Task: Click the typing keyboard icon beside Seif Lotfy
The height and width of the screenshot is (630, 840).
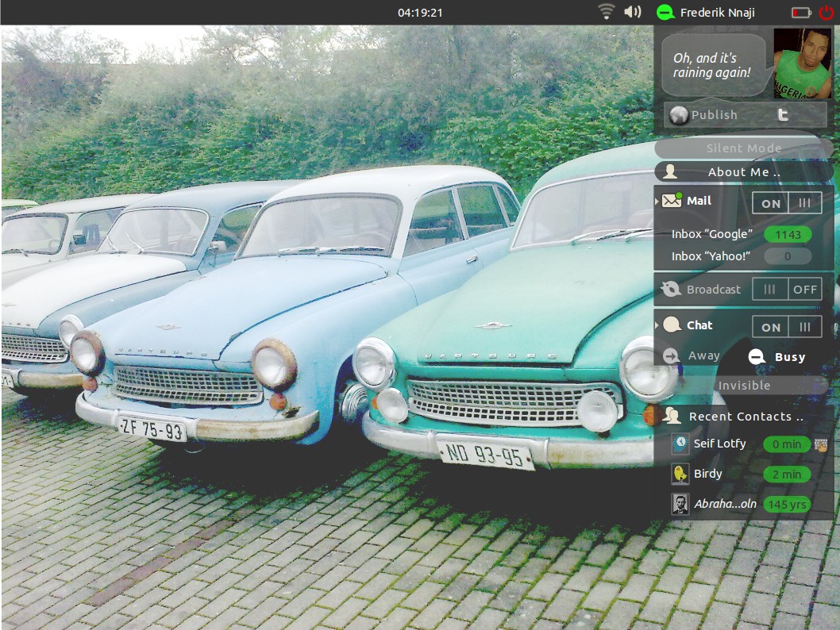Action: coord(821,444)
